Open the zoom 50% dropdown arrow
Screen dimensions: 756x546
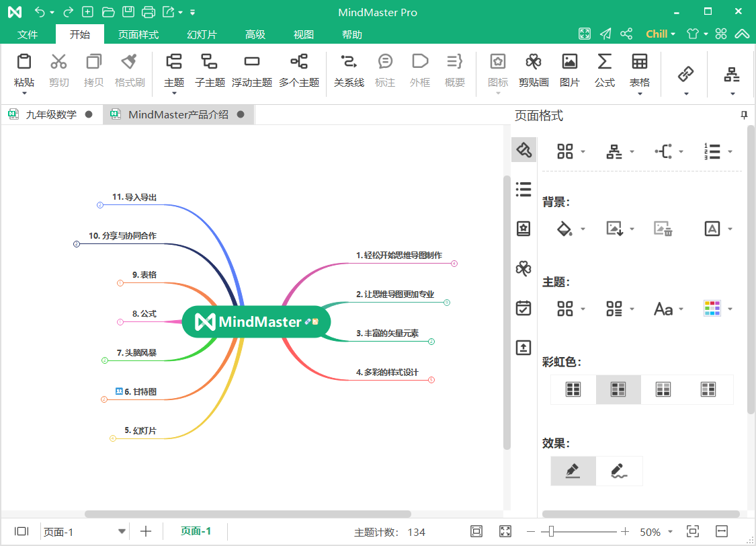coord(670,532)
